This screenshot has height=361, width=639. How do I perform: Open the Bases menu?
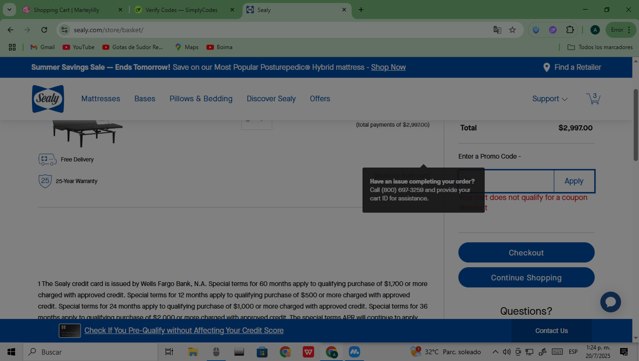pos(145,99)
